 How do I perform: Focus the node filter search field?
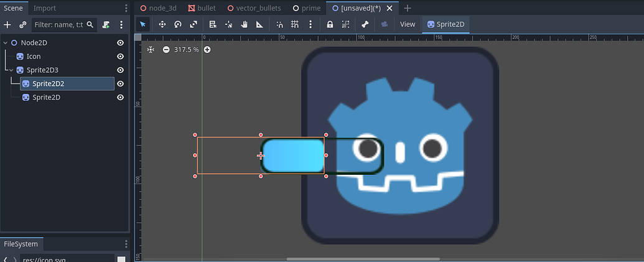64,25
